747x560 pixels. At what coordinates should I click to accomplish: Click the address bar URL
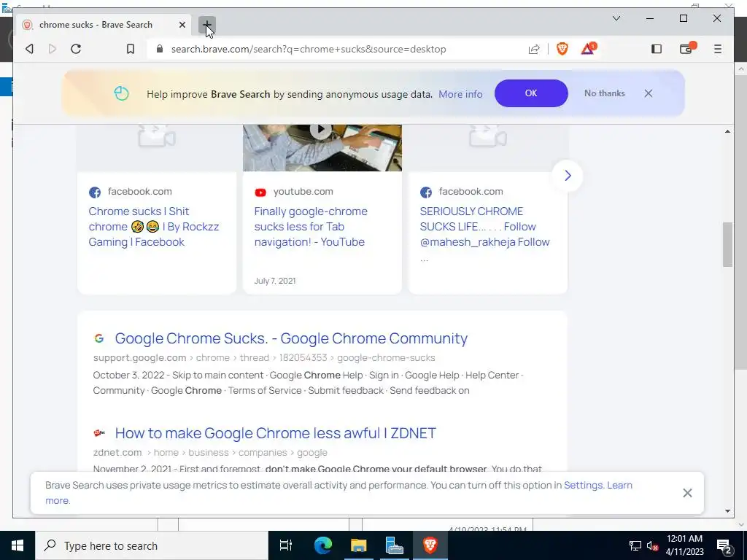click(x=309, y=49)
